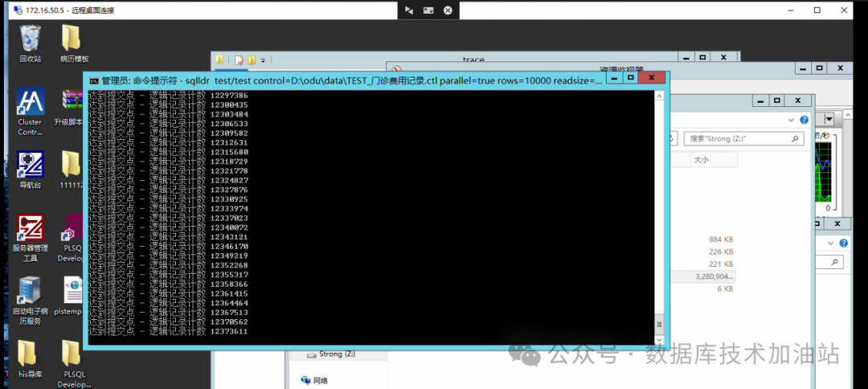The image size is (868, 389).
Task: Launch the 导航台 desktop shortcut
Action: click(30, 170)
